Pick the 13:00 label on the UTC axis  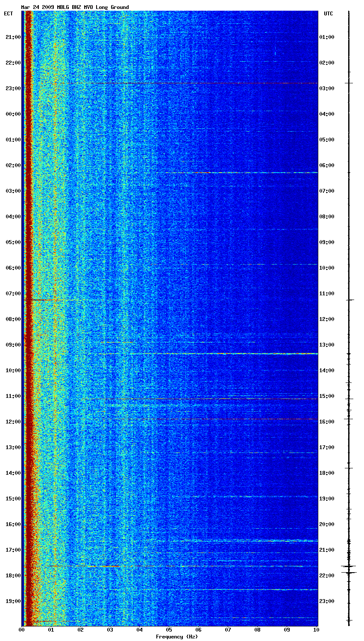[x=327, y=345]
